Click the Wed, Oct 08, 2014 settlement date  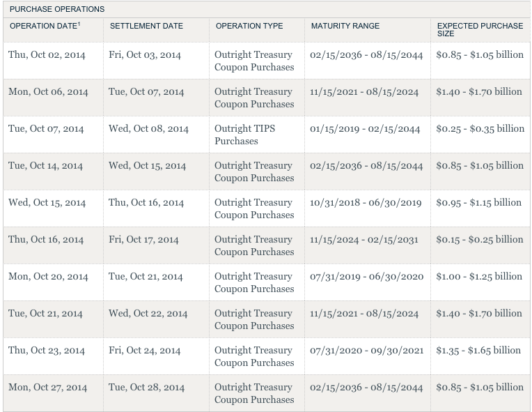[148, 129]
